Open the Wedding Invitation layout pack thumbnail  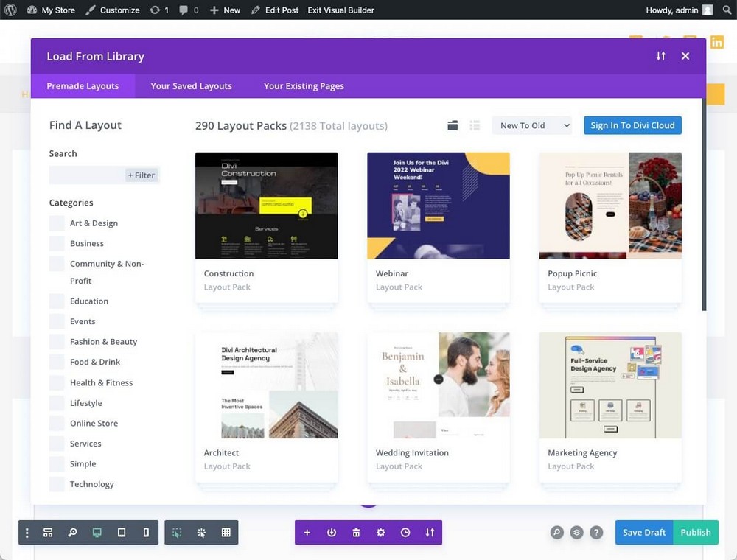[x=438, y=385]
